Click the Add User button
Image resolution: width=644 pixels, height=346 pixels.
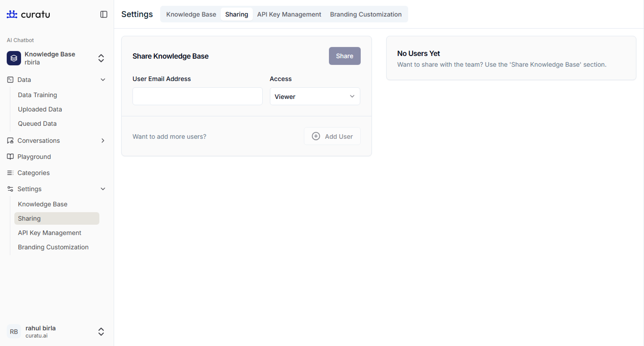click(x=332, y=136)
